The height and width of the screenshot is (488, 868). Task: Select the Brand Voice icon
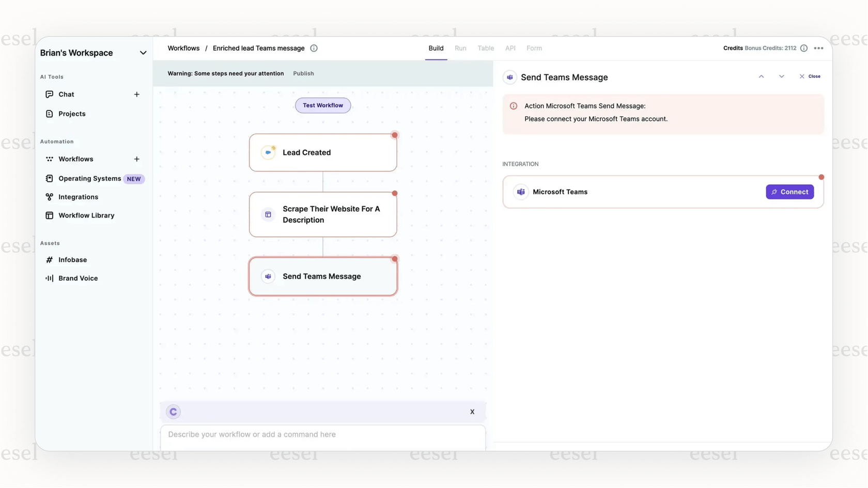coord(49,278)
